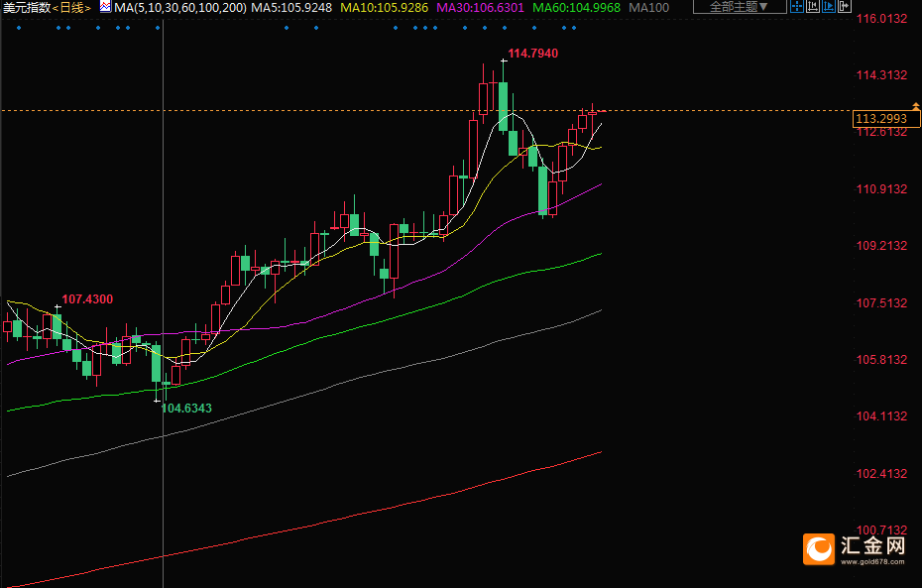This screenshot has width=922, height=588.
Task: Click the MA5:105.9248 value
Action: point(291,8)
